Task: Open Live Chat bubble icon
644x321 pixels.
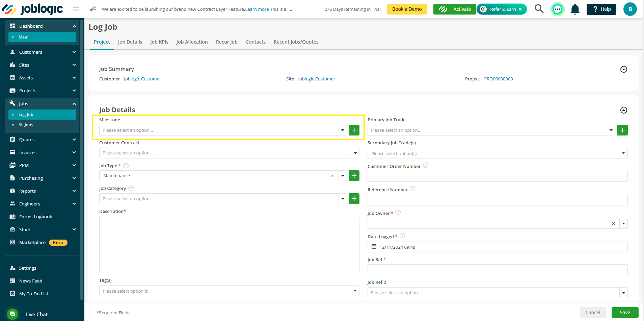Action: click(x=12, y=314)
